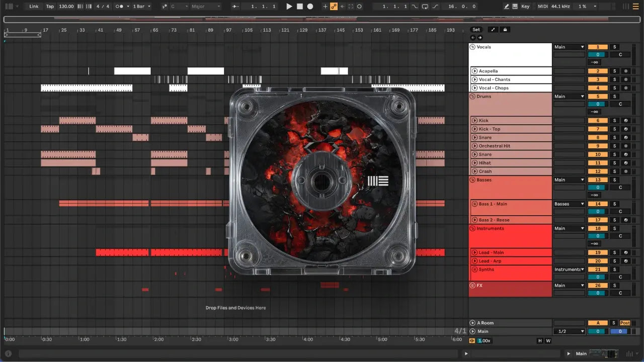Toggle the computer MIDI keyboard icon

(515, 7)
